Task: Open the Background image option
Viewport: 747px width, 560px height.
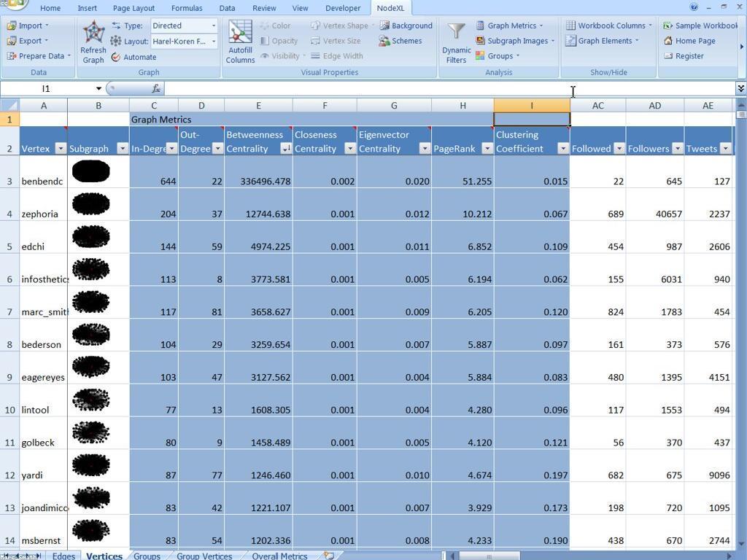Action: pyautogui.click(x=384, y=26)
